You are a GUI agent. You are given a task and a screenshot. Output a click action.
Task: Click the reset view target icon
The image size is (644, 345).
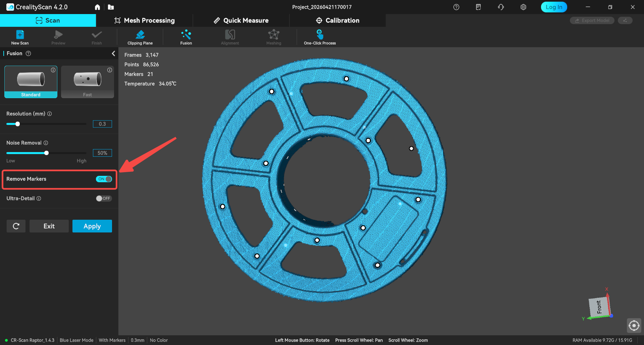coord(634,325)
